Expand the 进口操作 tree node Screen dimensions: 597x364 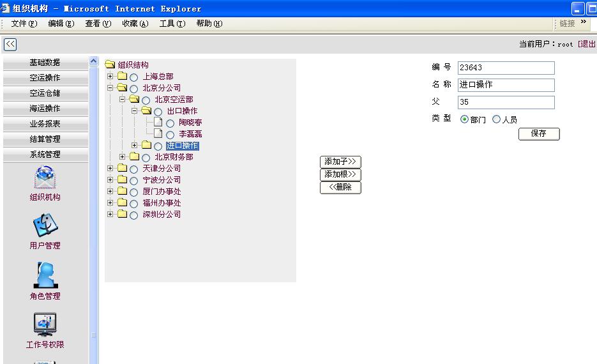[134, 145]
